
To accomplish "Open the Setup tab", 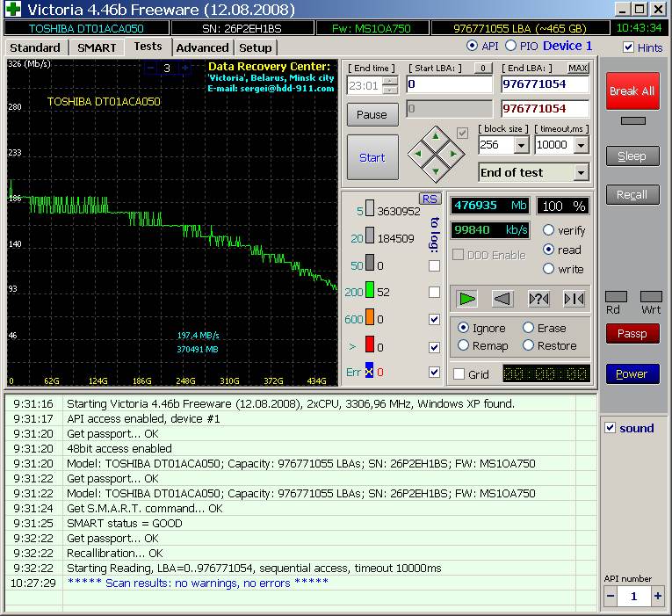I will [256, 47].
